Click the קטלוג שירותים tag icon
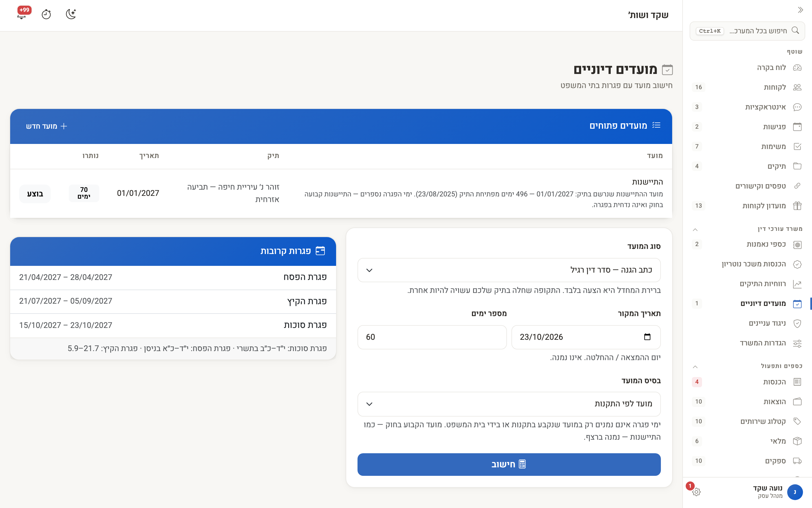This screenshot has height=508, width=812. point(797,421)
